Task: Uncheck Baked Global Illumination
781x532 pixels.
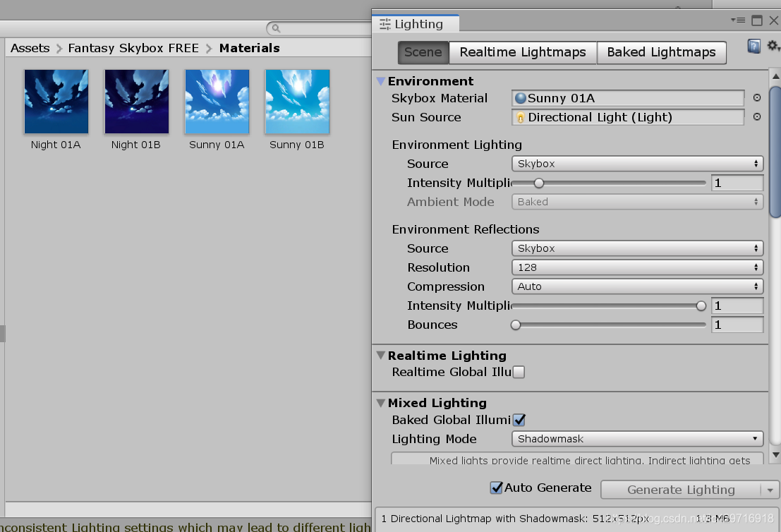Action: coord(519,420)
